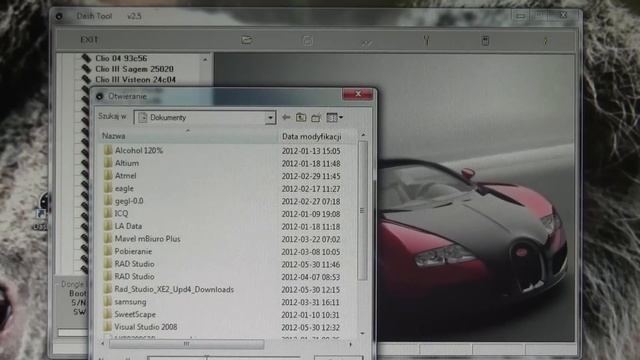
Task: Select Clio III Visteon 24c04 tree entry
Action: (135, 80)
